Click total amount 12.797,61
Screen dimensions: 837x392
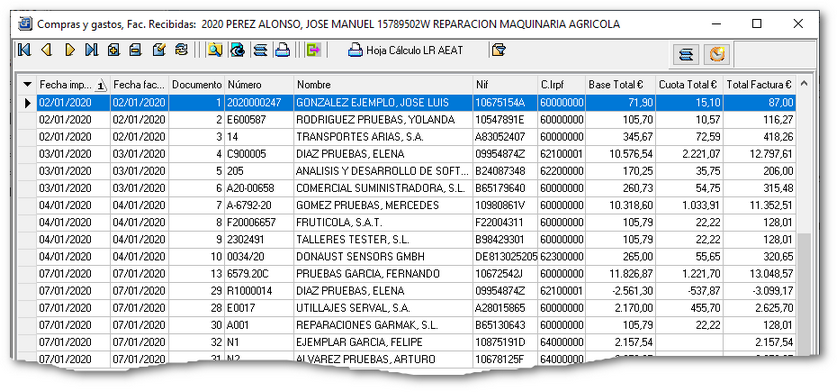coord(760,154)
